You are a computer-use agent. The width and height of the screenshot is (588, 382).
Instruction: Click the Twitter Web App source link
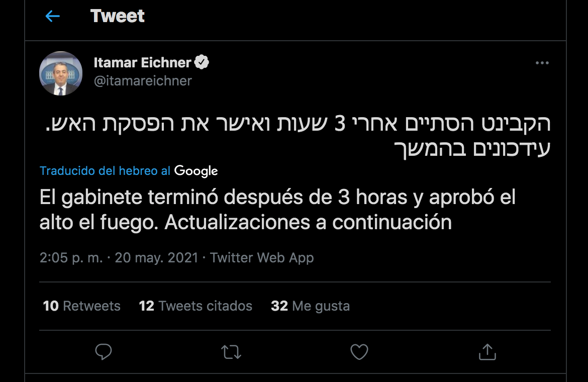[x=262, y=258]
